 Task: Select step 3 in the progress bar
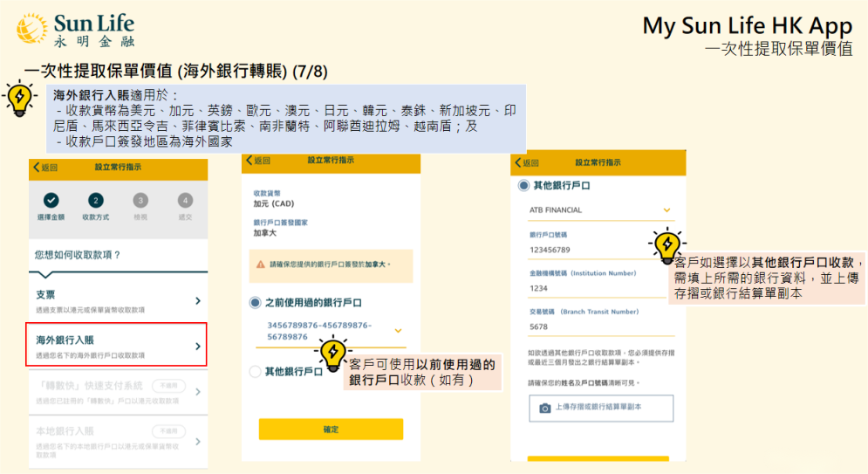[140, 201]
